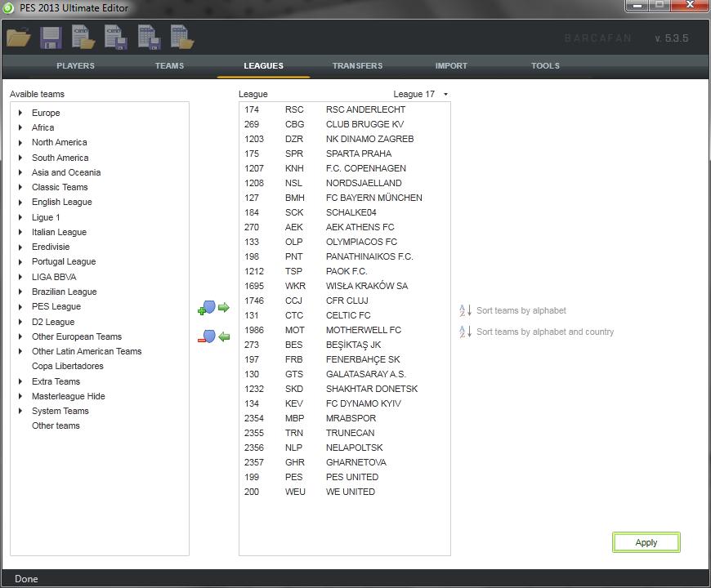Select FC DYNAMO KYIV row
The image size is (711, 588).
coord(345,403)
